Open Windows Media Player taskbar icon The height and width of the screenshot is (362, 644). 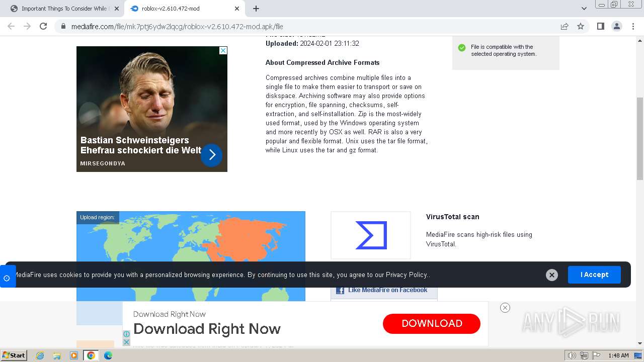pyautogui.click(x=74, y=355)
